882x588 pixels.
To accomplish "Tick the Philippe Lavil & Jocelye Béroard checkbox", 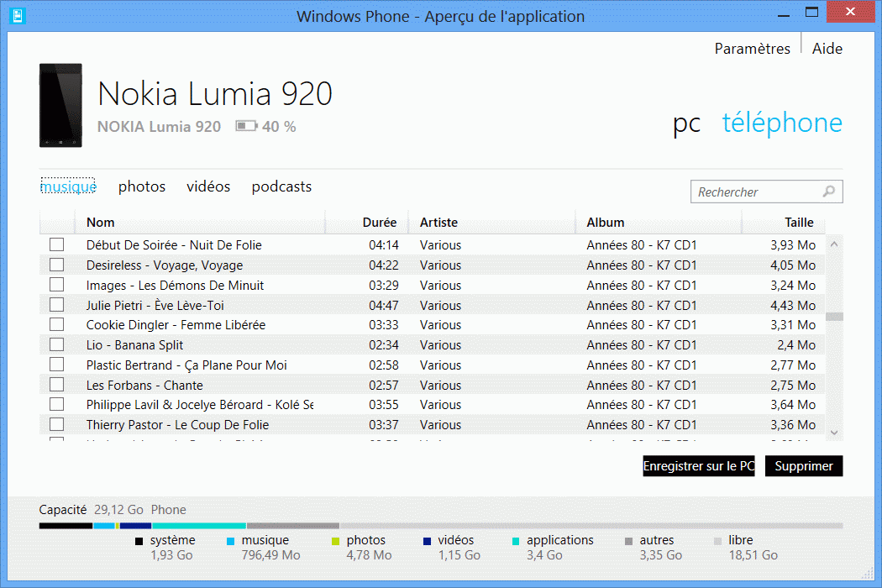I will [57, 405].
